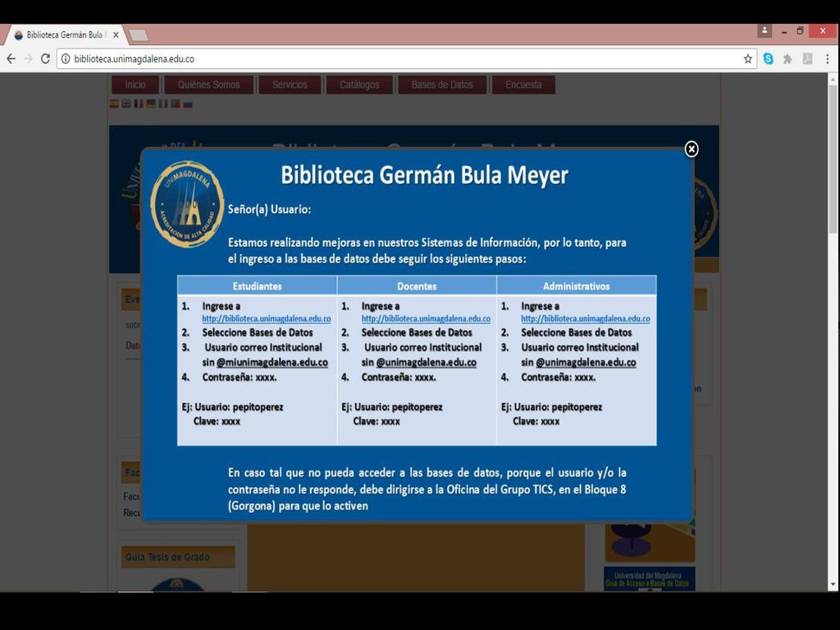Click @unimagdalena.edu.co in Administrativos column

(x=586, y=362)
